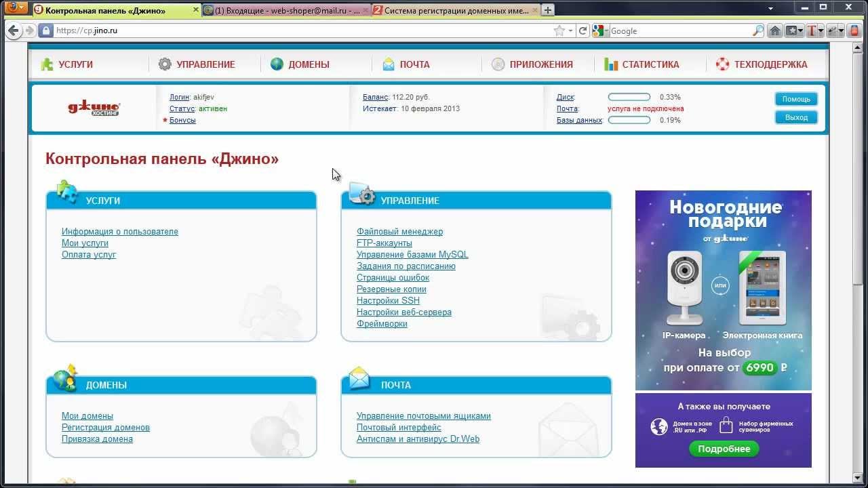
Task: Click the globe icon on ДОМЕНЫ panel header
Action: tap(66, 378)
